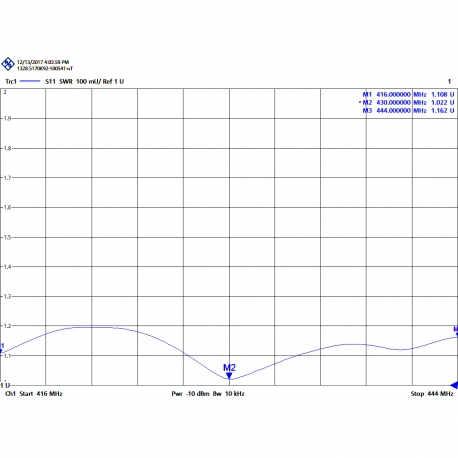Click M2 430.000000 MHz readout row
Screen dimensions: 458x458
tap(407, 102)
